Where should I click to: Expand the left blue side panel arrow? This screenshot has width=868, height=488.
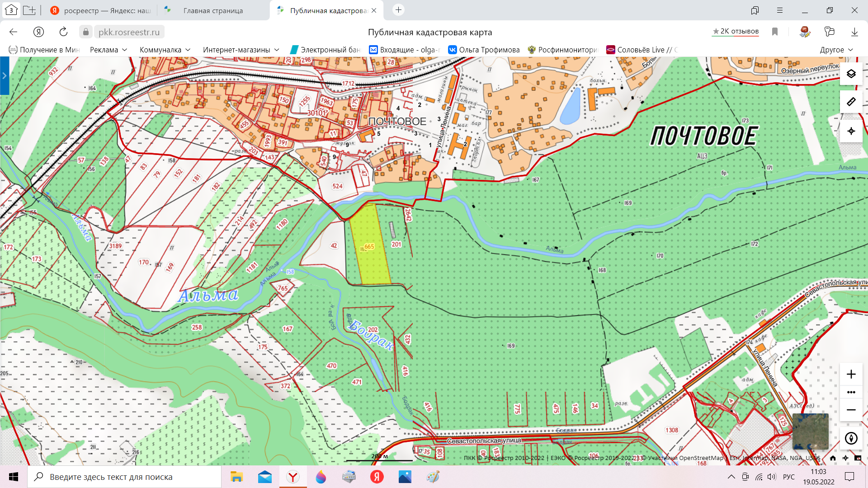click(5, 75)
